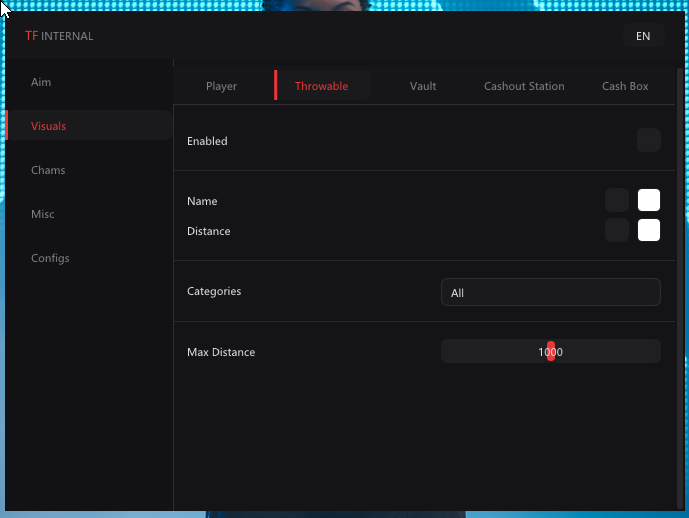Open the Cashout Station tab
Screen dimensions: 689x518
(x=524, y=86)
